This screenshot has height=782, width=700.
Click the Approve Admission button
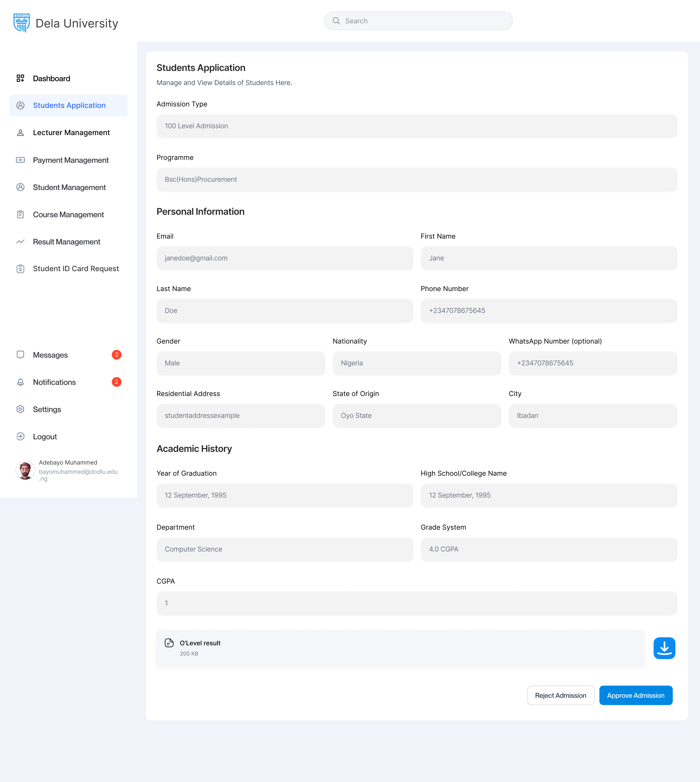636,696
